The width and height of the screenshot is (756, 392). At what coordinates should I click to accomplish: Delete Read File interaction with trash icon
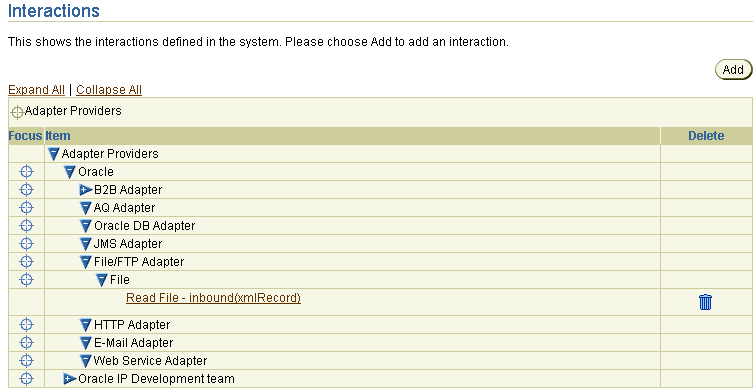tap(705, 302)
